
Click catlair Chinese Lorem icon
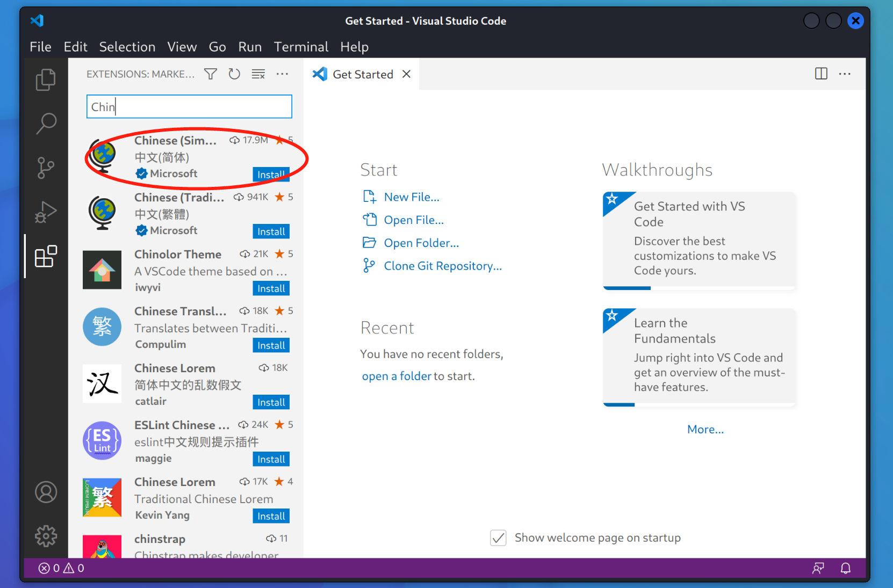(x=102, y=384)
